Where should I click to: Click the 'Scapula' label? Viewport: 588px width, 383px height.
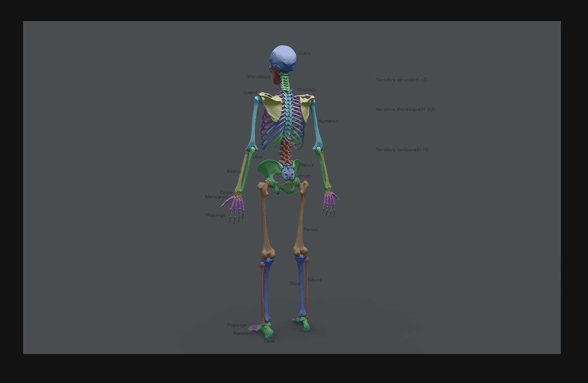pos(251,92)
